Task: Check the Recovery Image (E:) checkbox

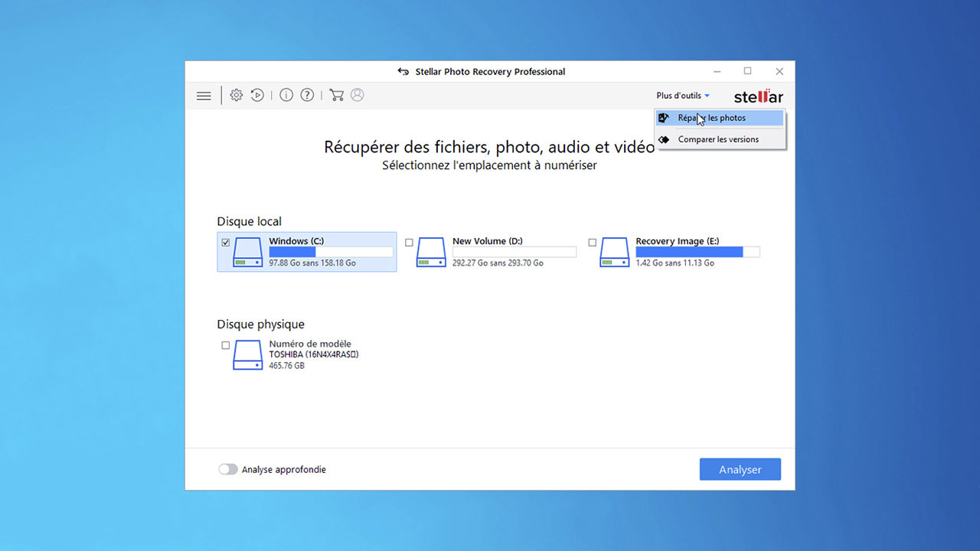Action: pos(593,243)
